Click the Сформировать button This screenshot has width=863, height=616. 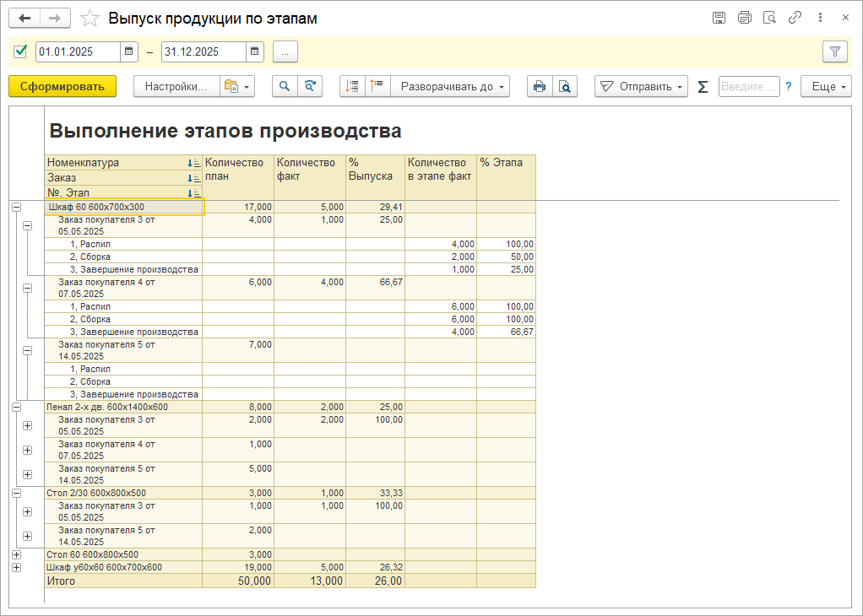62,86
